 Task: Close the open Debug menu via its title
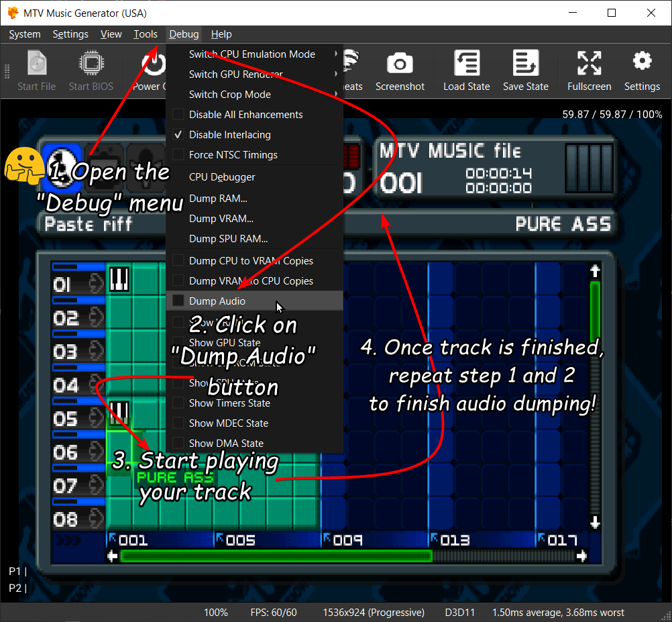(x=184, y=34)
